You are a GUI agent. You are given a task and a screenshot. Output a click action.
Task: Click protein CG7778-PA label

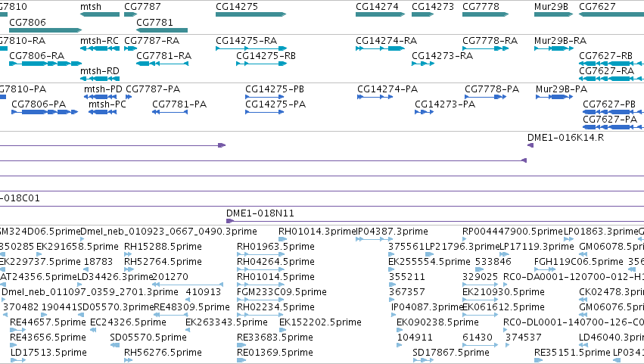pos(492,89)
